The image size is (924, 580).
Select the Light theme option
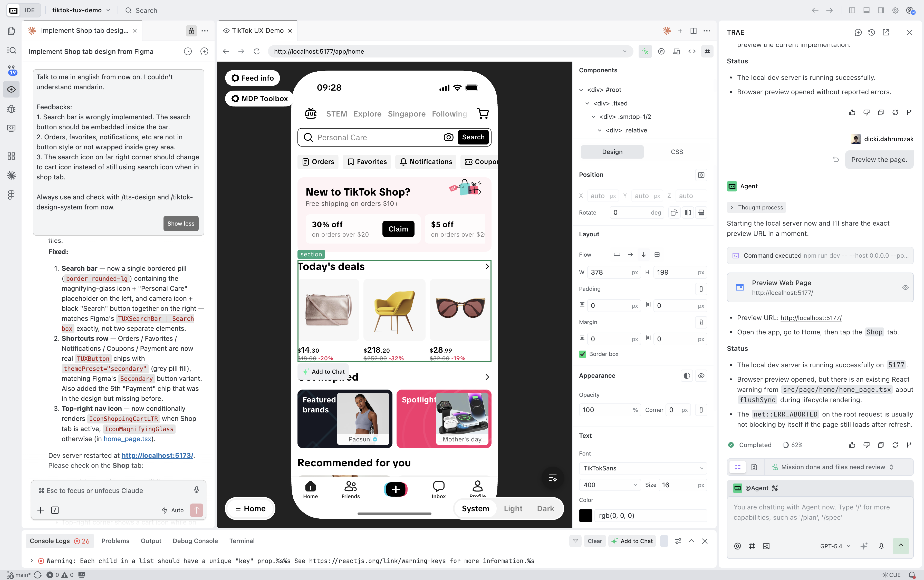coord(513,509)
